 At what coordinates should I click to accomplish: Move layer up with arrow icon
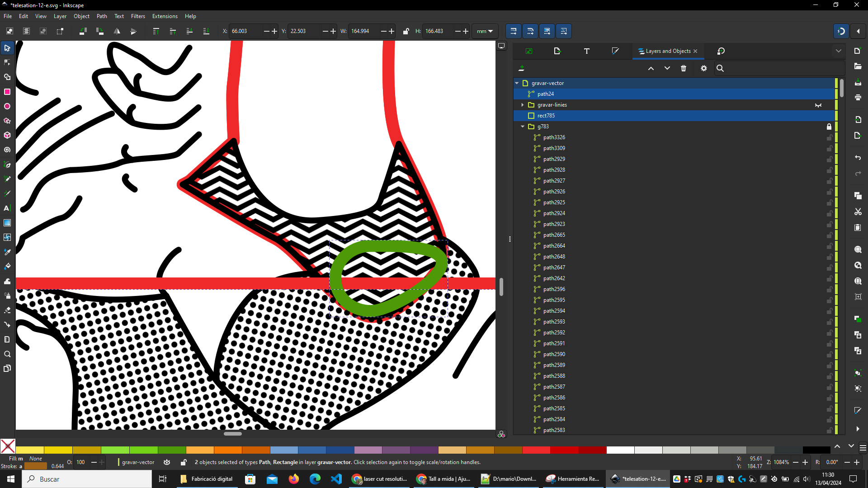[651, 68]
